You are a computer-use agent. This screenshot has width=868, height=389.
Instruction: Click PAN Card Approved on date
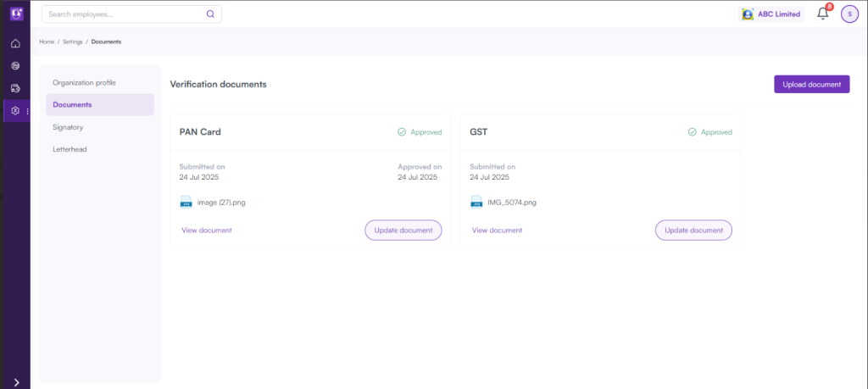click(417, 178)
